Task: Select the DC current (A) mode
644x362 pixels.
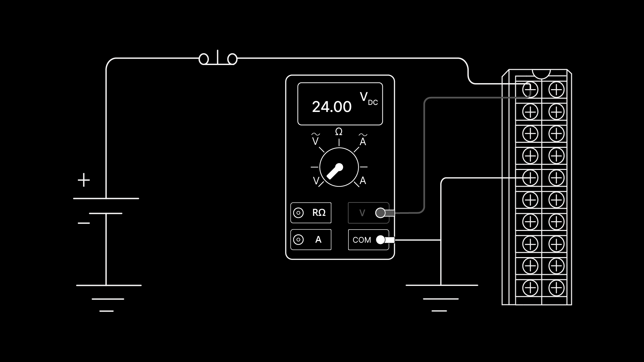Action: coord(362,181)
